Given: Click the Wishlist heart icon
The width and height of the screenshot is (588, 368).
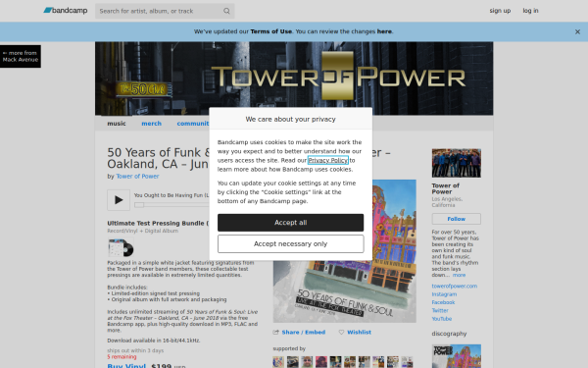Looking at the screenshot, I should tap(341, 333).
